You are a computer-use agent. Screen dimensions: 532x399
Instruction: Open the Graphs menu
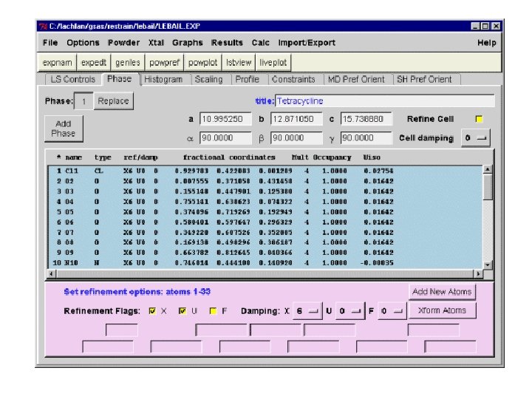[187, 43]
